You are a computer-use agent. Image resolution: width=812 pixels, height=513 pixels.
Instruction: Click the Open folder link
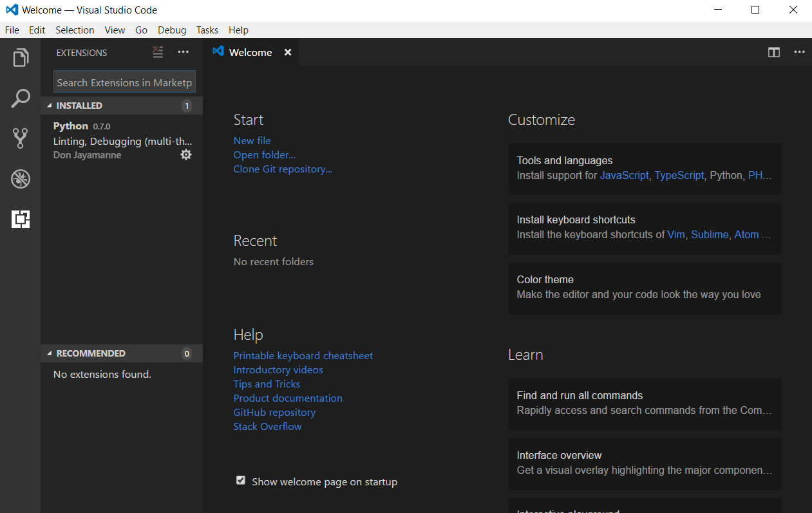pos(265,155)
